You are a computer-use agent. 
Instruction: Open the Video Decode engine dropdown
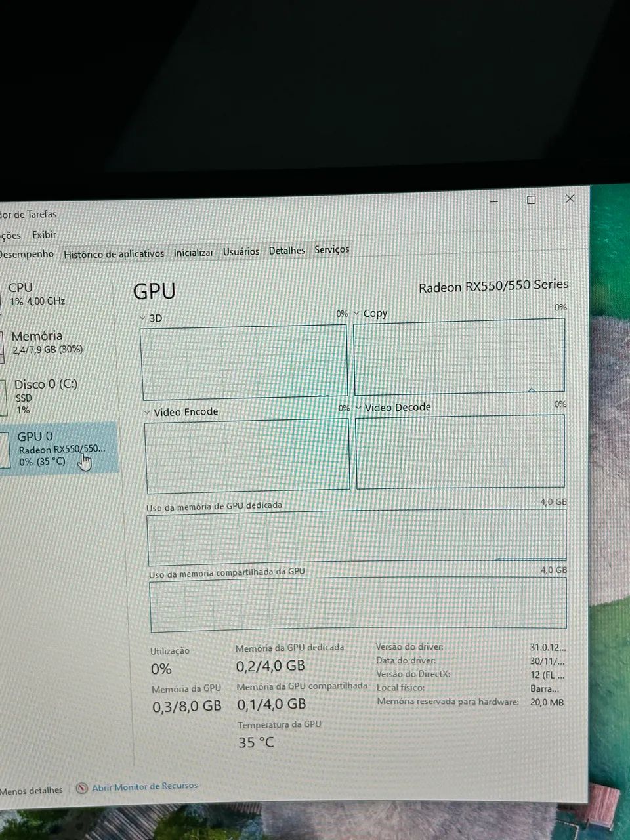click(358, 408)
